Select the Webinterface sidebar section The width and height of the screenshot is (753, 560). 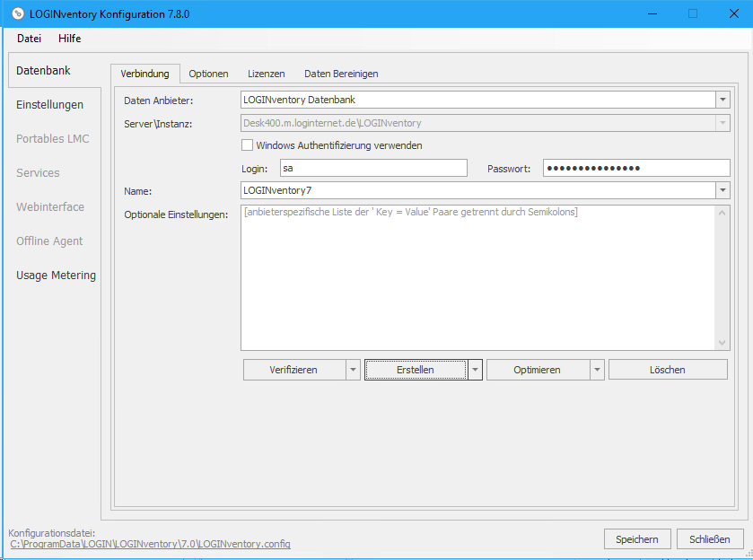coord(50,207)
